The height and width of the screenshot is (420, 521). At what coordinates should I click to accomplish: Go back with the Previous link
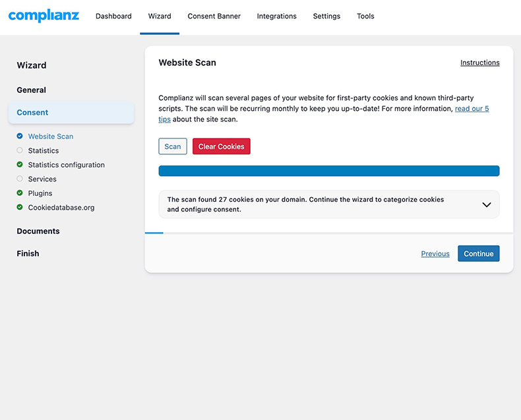435,254
